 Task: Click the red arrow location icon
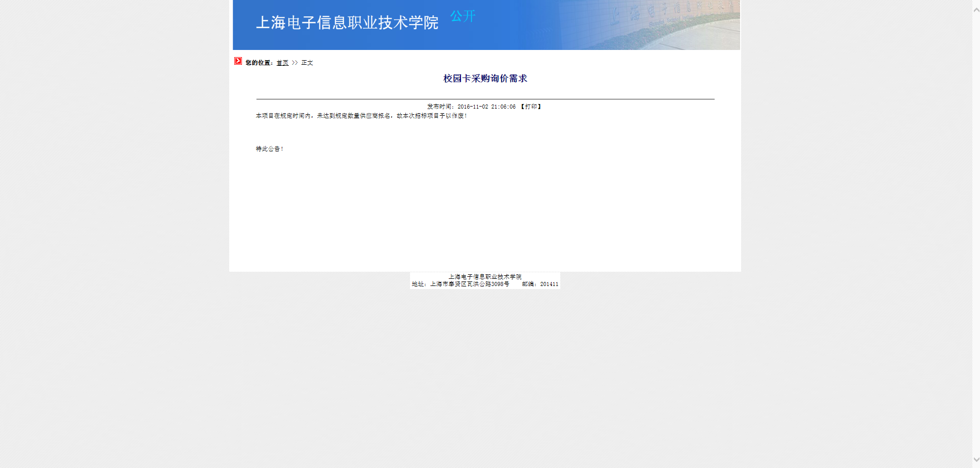click(x=238, y=61)
